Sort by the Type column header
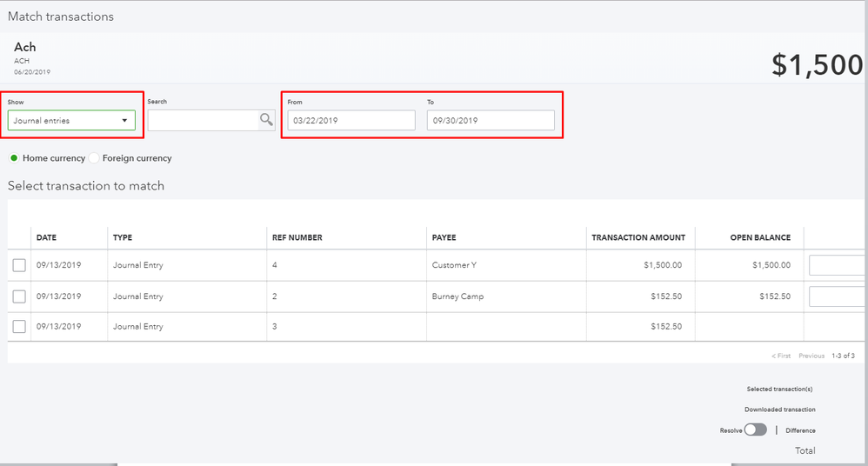The height and width of the screenshot is (466, 868). pyautogui.click(x=123, y=237)
